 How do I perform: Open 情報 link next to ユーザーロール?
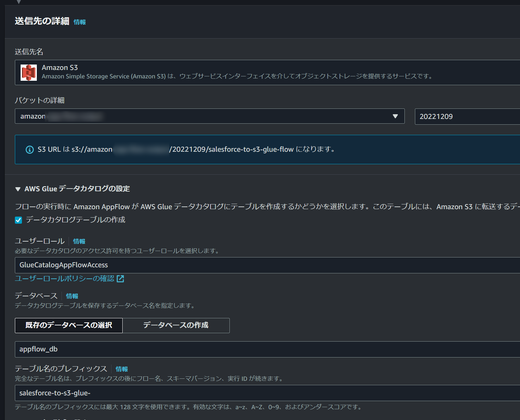coord(79,241)
